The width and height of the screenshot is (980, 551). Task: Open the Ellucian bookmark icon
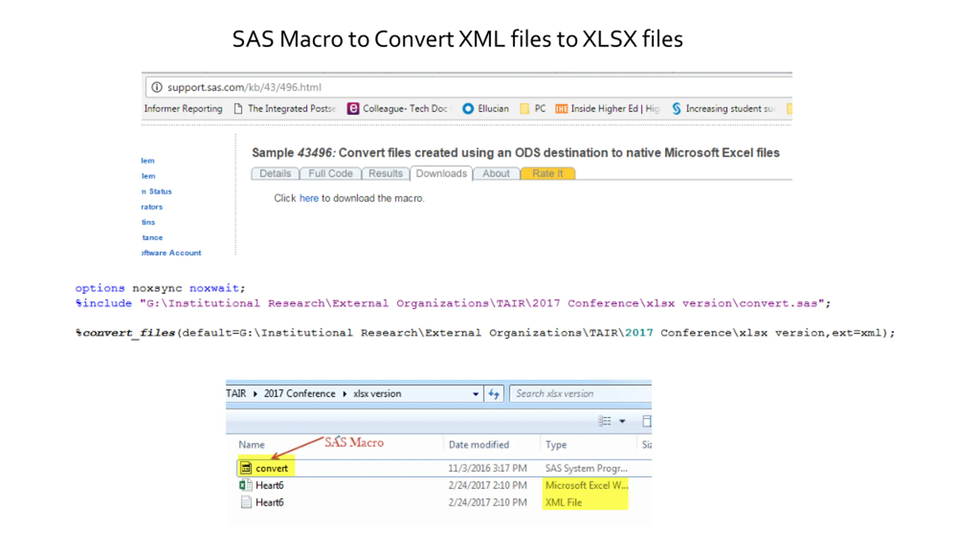[x=468, y=109]
